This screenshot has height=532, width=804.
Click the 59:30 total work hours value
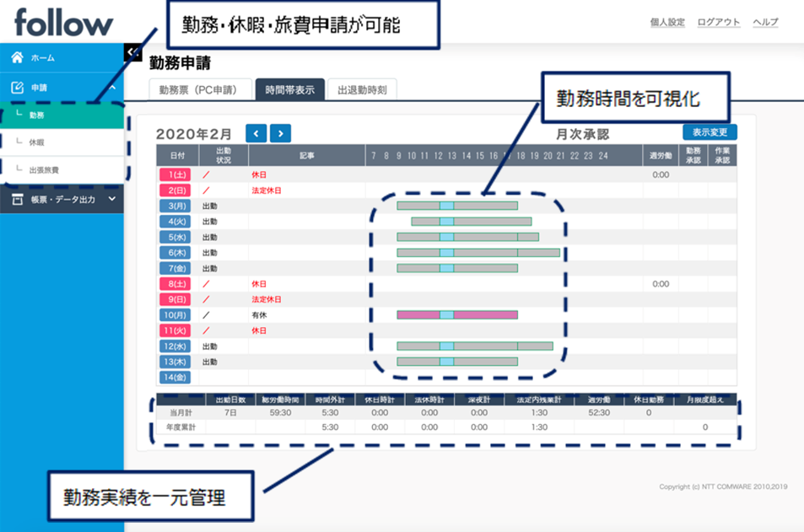click(280, 412)
